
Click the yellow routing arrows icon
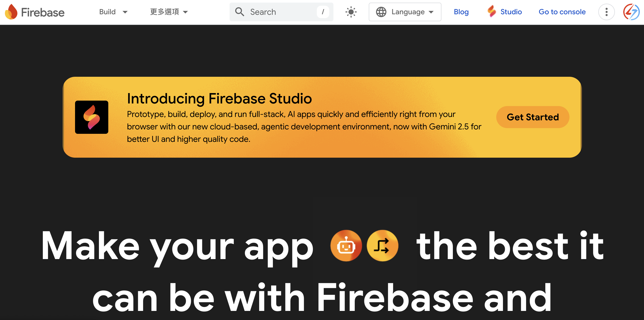(382, 246)
